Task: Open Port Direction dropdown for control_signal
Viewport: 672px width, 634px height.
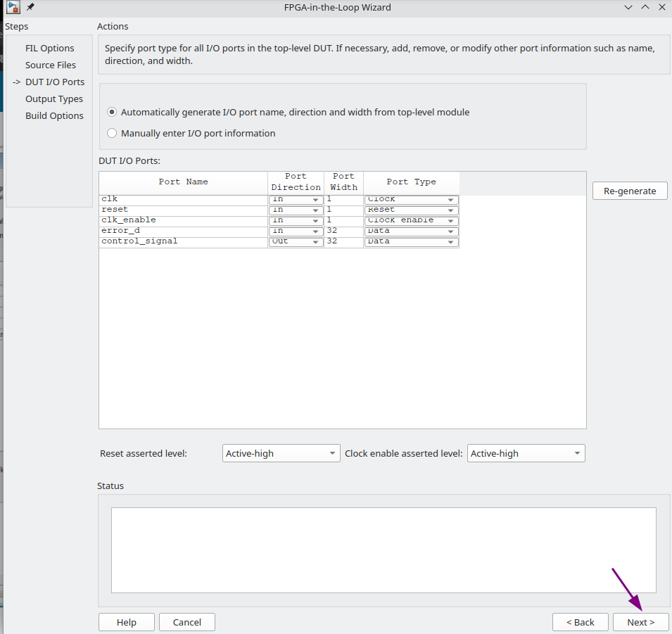Action: pyautogui.click(x=296, y=242)
